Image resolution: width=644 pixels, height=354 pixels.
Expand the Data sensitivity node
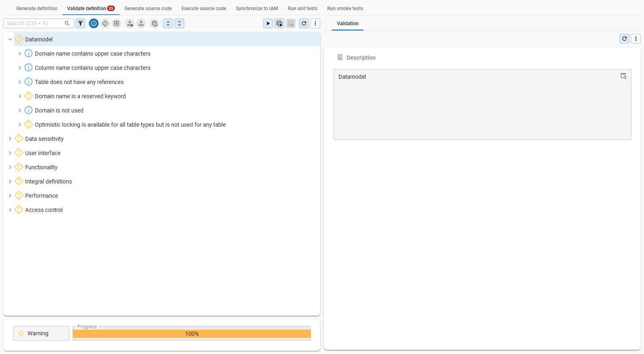point(10,139)
